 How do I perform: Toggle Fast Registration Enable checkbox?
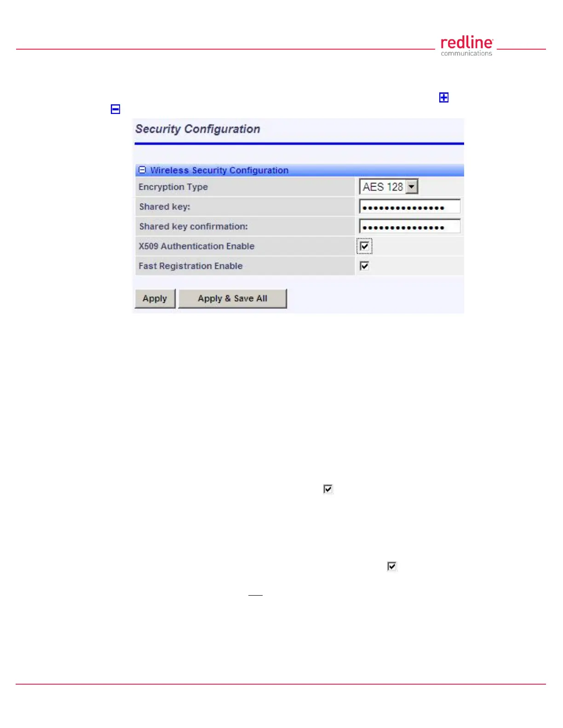pos(364,266)
